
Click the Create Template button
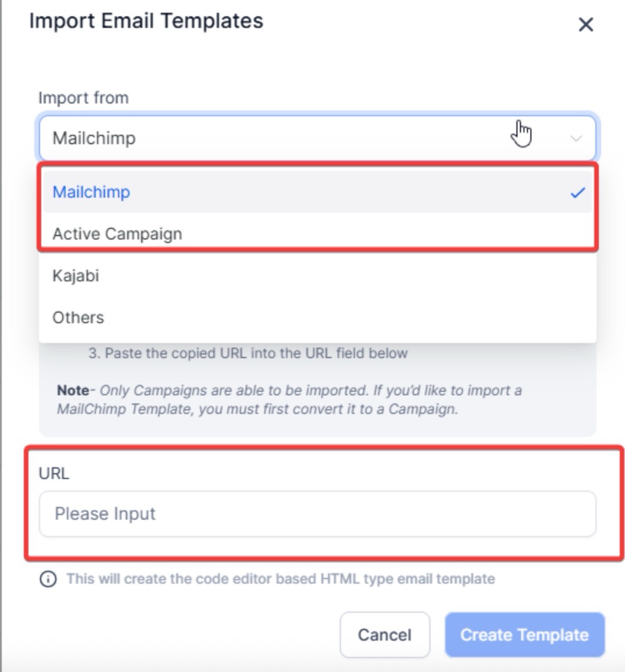tap(525, 635)
